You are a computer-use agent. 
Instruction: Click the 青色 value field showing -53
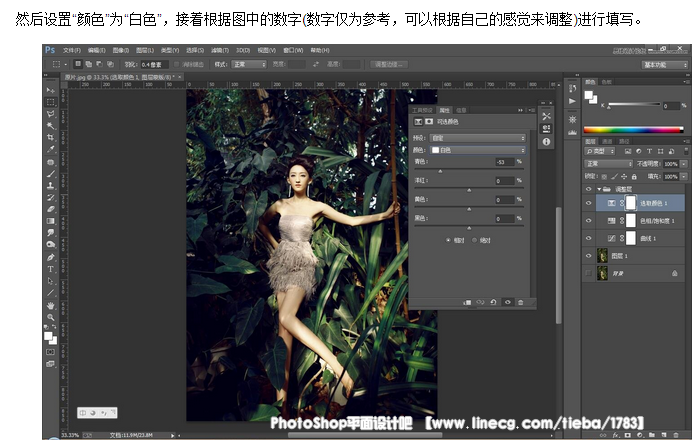tap(505, 162)
